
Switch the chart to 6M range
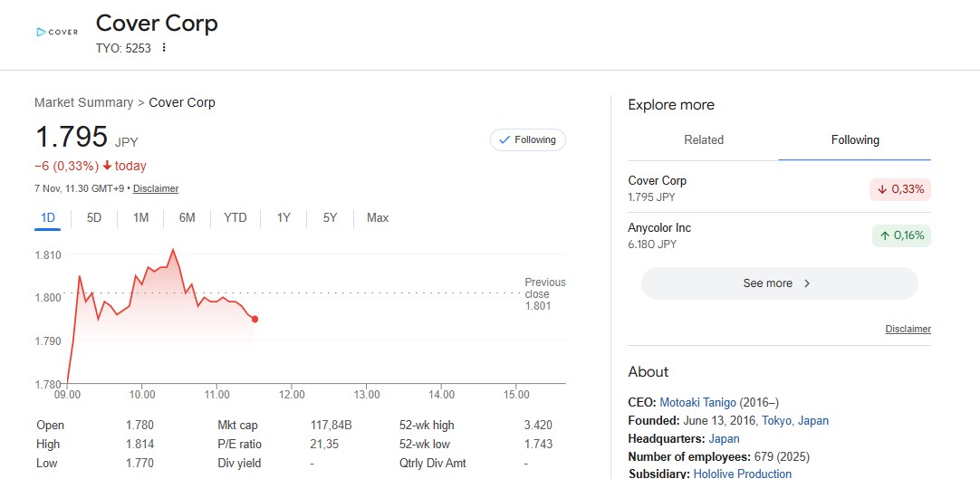[187, 218]
